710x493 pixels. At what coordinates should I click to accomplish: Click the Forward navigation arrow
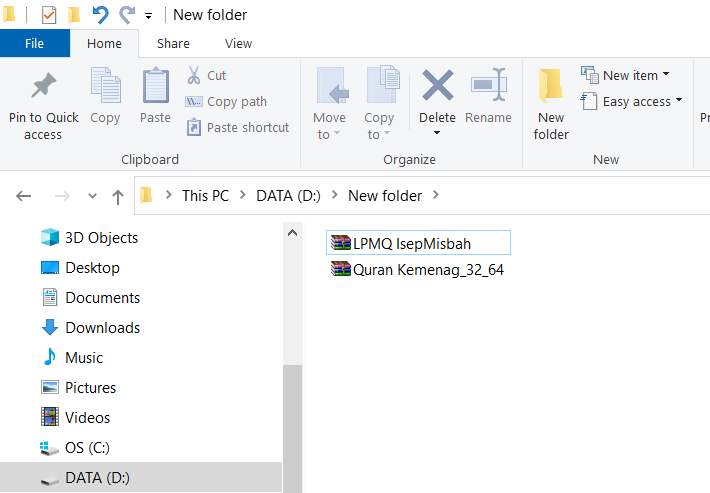pos(62,196)
